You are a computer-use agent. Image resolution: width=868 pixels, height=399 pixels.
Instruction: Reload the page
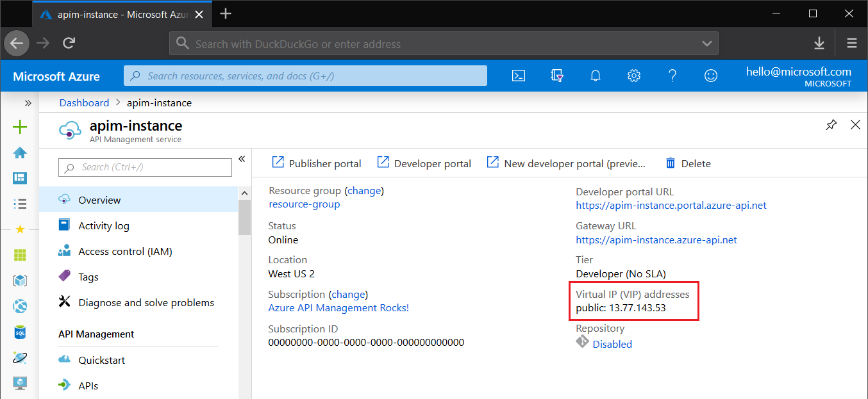[69, 44]
